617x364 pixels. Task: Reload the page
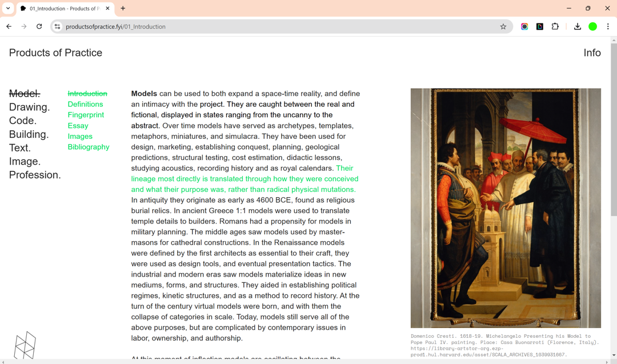(x=39, y=26)
